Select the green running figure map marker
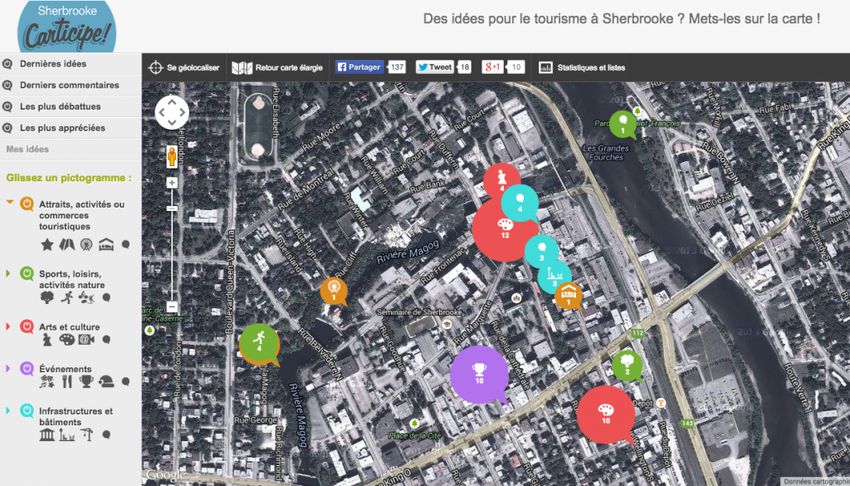The width and height of the screenshot is (850, 486). 258,342
